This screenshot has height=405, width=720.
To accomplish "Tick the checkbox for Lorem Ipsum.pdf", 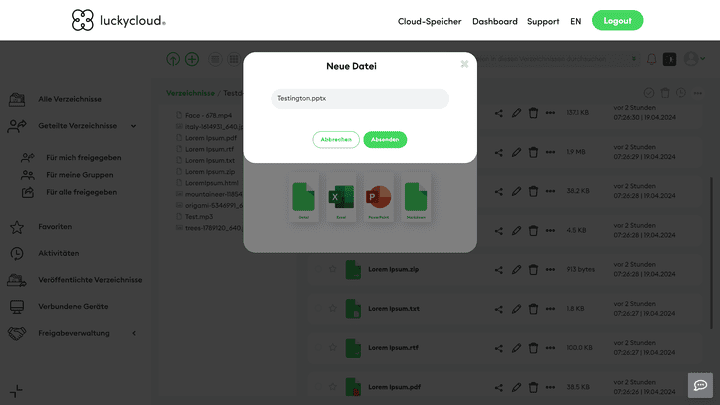I will click(318, 387).
